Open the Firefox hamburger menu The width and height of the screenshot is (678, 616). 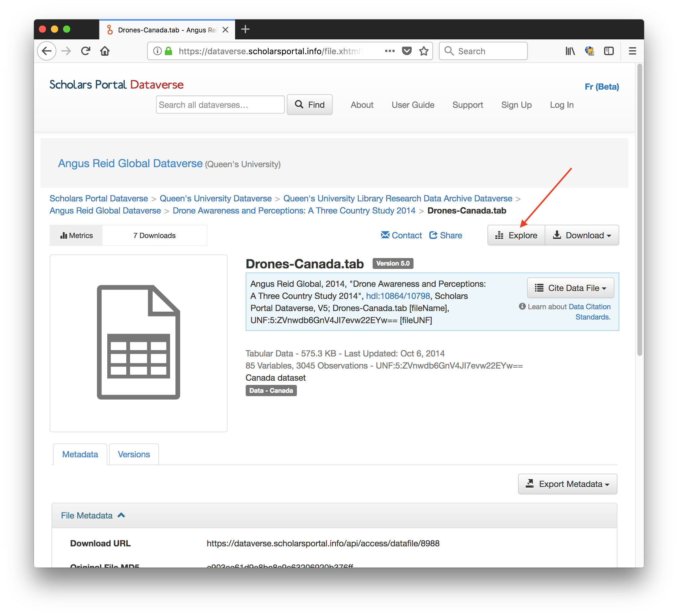click(x=632, y=51)
